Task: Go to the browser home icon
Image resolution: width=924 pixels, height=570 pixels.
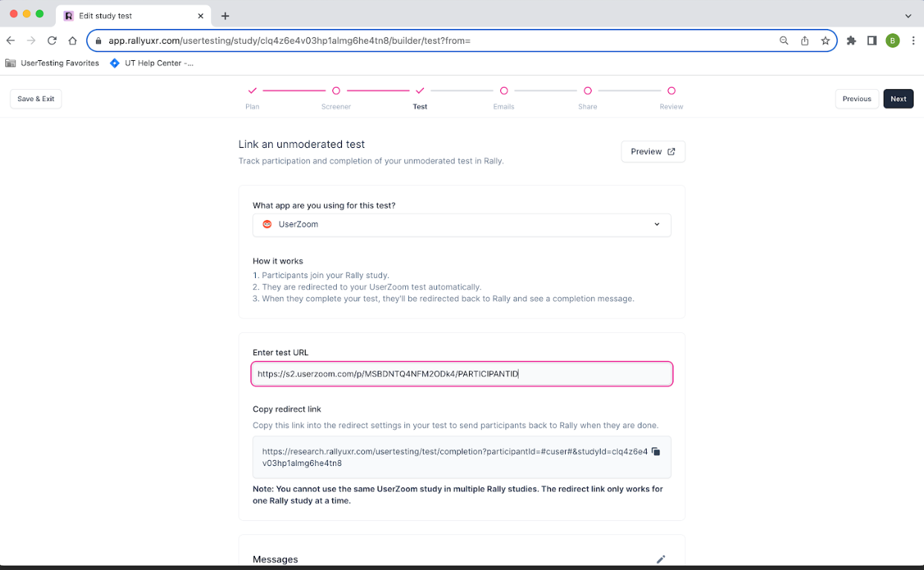Action: (x=73, y=41)
